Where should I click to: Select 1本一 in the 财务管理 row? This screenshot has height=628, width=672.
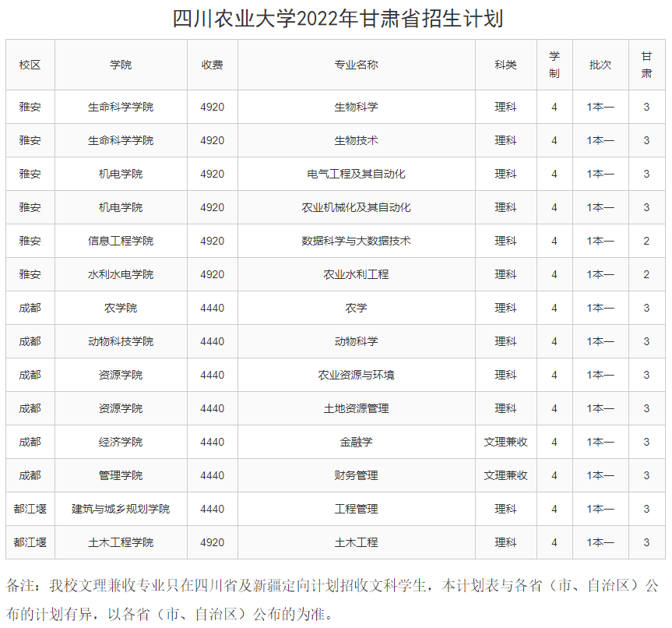600,475
